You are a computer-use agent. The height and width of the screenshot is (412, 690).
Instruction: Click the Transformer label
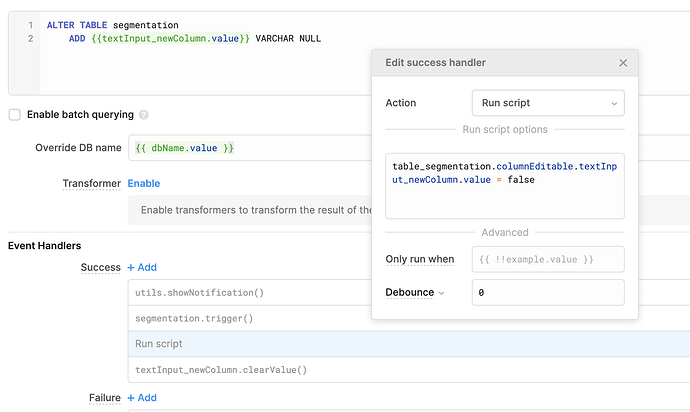(x=92, y=184)
